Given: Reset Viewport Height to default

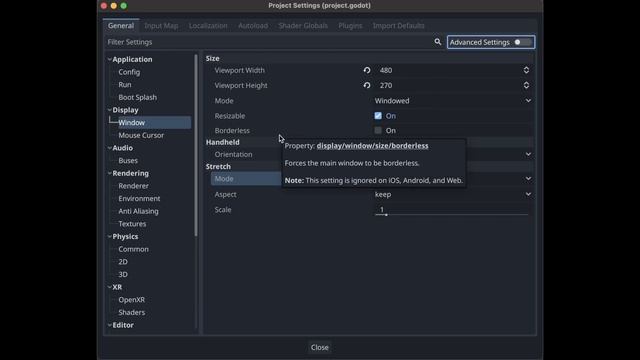Looking at the screenshot, I should click(x=367, y=85).
